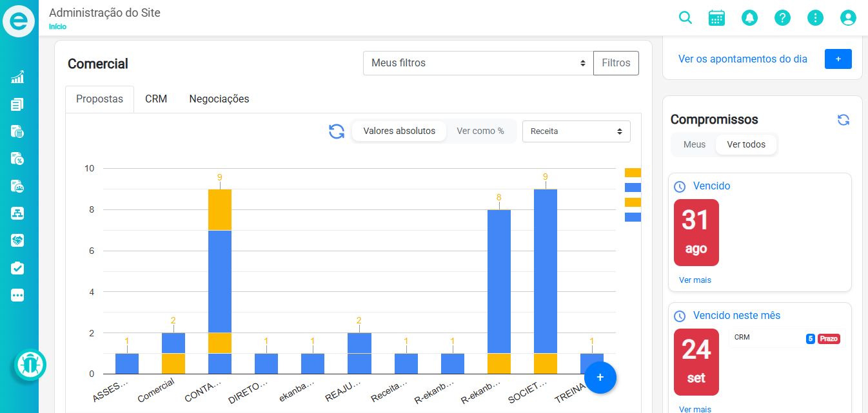This screenshot has height=413, width=868.
Task: Click the Compromissos heading
Action: point(714,119)
